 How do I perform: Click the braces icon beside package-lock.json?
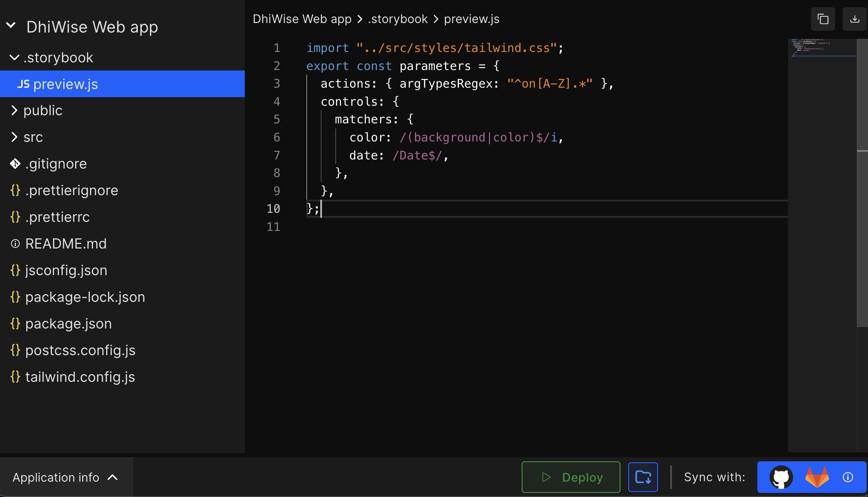tap(15, 297)
